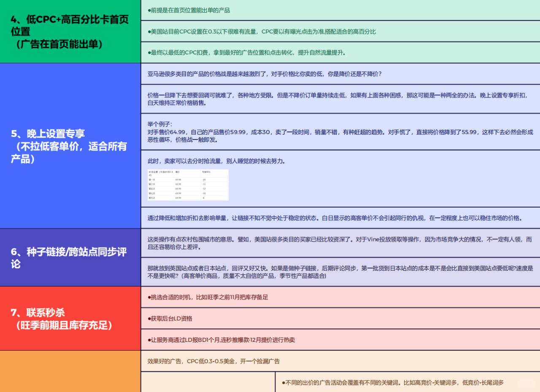540x392 pixels.
Task: Click the heading '7、联系秒杀'
Action: (38, 313)
